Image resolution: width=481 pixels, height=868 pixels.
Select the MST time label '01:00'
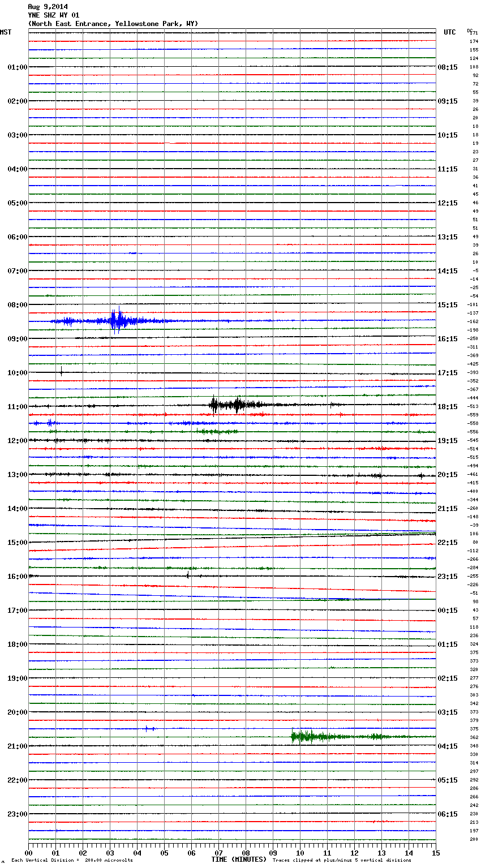(x=17, y=67)
